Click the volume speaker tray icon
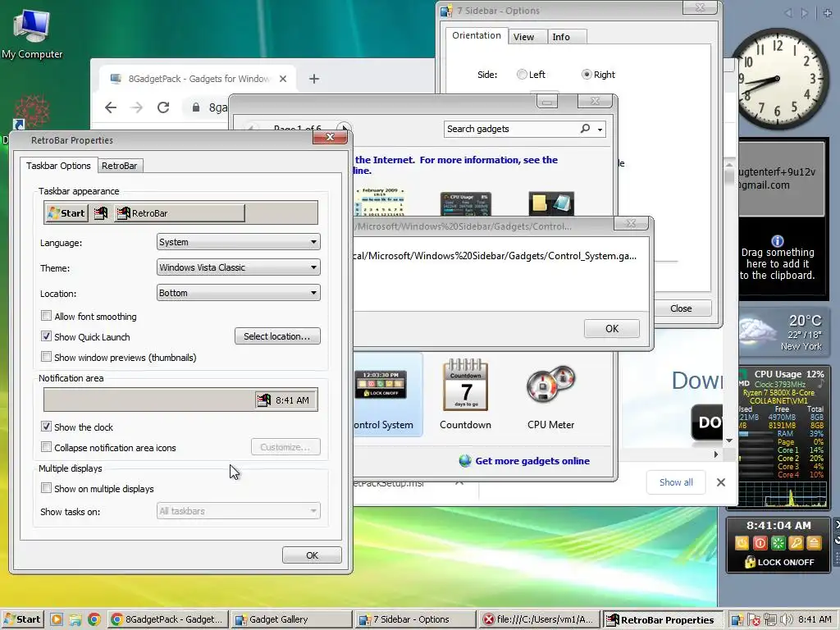Screen dimensions: 840x630 (x=787, y=620)
